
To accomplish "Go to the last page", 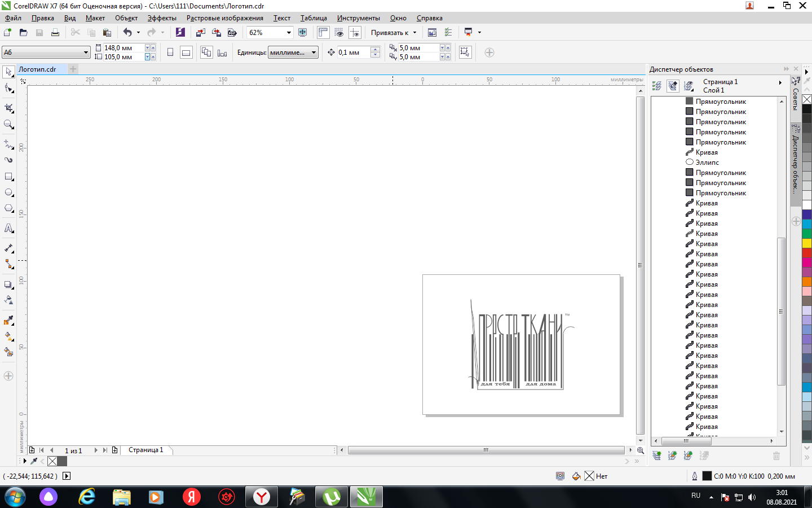I will click(x=105, y=450).
